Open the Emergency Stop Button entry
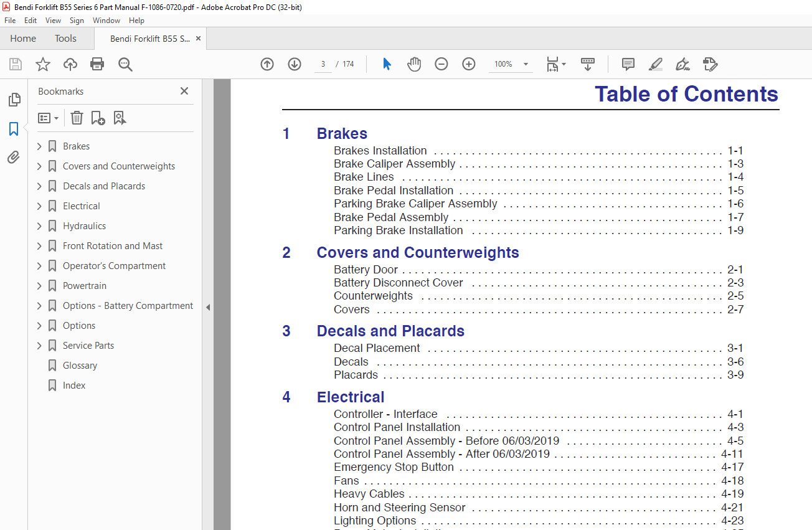This screenshot has width=812, height=530. pyautogui.click(x=394, y=467)
